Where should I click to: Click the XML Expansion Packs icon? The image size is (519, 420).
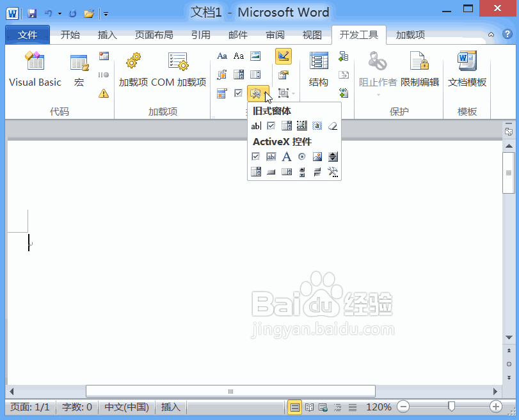point(344,93)
